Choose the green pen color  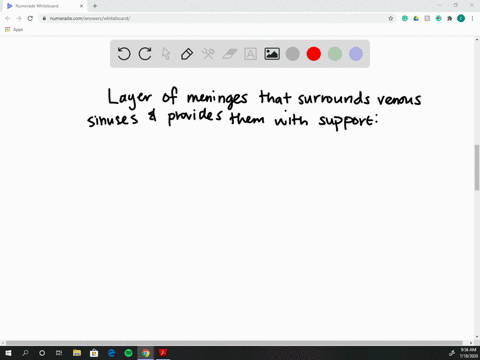[335, 54]
